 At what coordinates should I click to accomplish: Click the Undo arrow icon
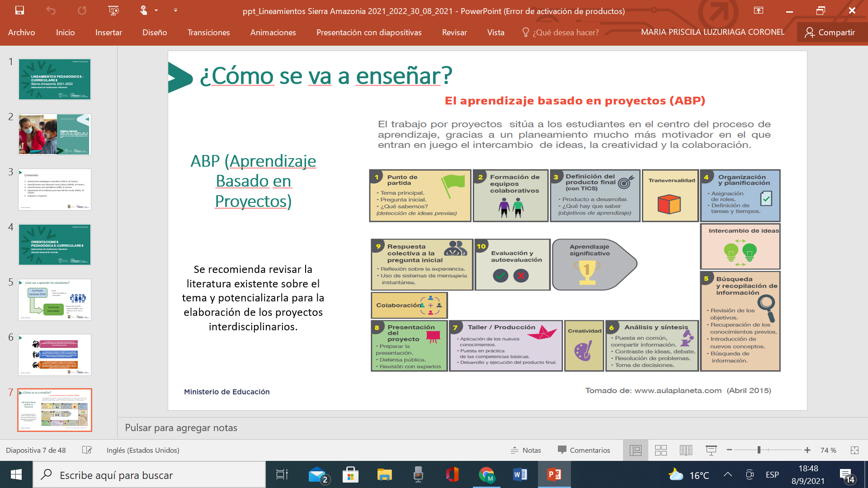pos(51,10)
